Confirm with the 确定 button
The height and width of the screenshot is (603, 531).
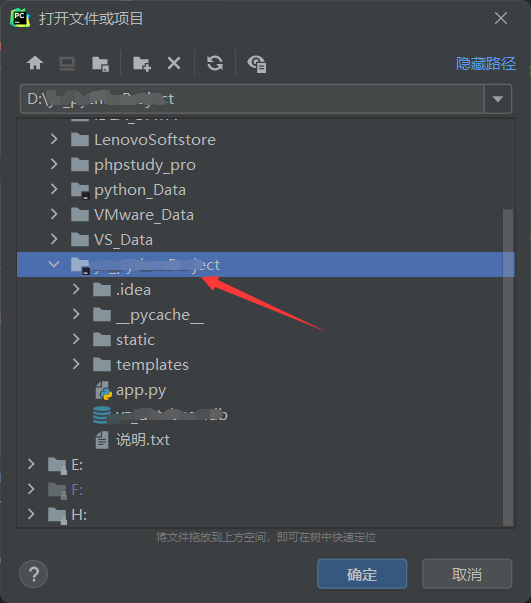click(362, 574)
